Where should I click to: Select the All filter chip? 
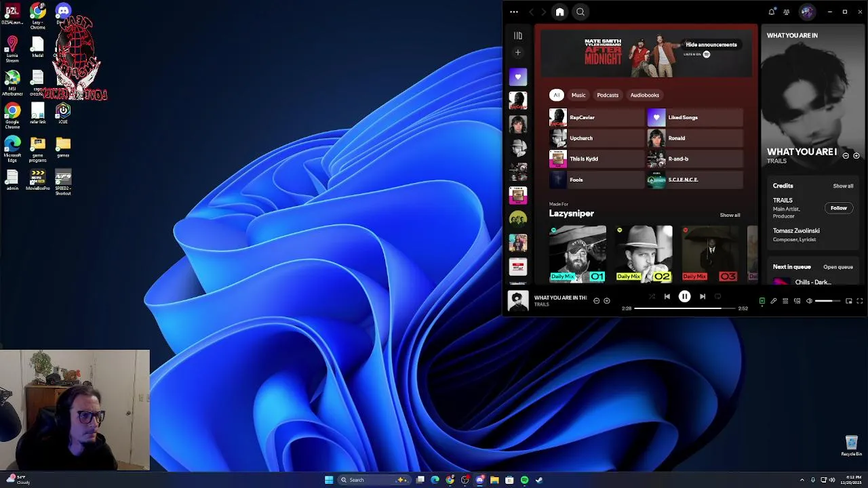(x=557, y=95)
